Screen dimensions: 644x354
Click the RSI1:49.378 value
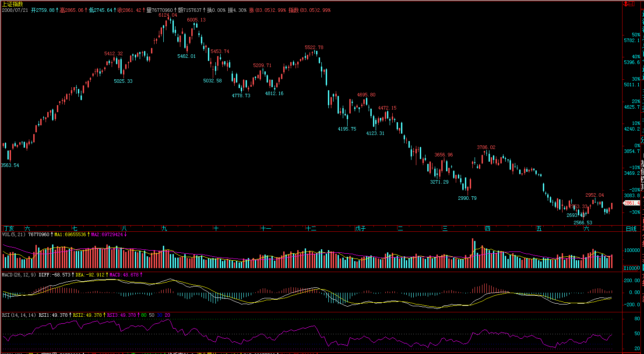53,315
